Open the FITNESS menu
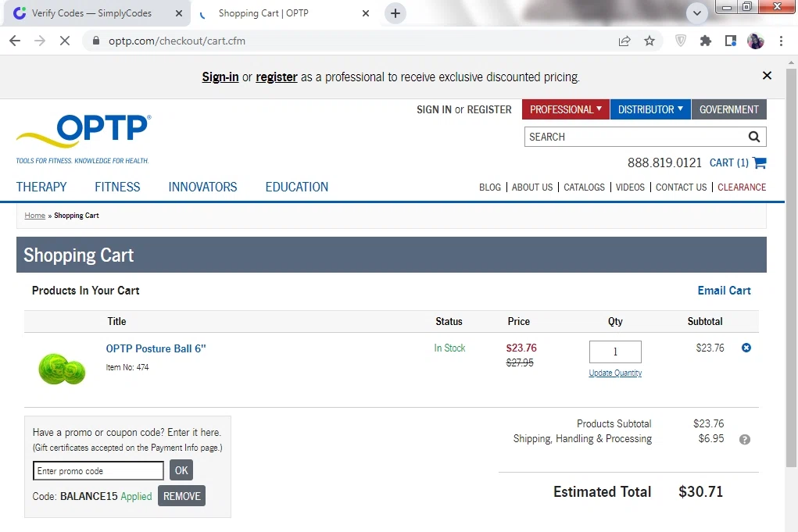Image resolution: width=798 pixels, height=532 pixels. pos(117,187)
